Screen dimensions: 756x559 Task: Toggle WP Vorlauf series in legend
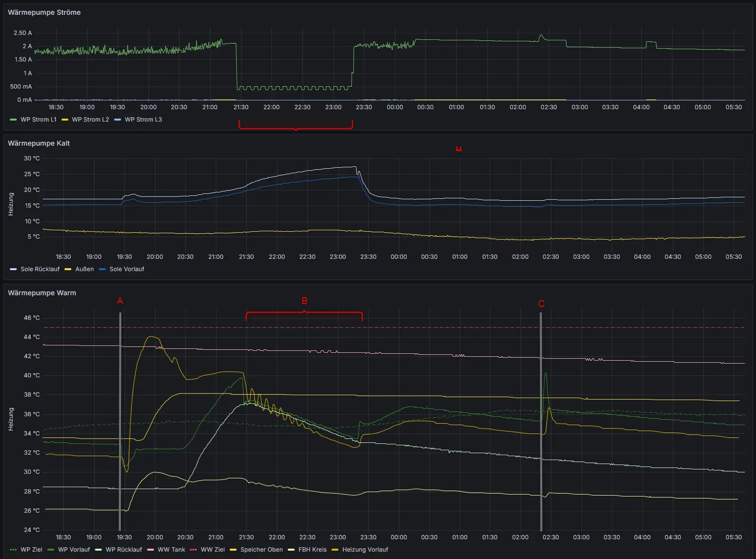[x=74, y=550]
